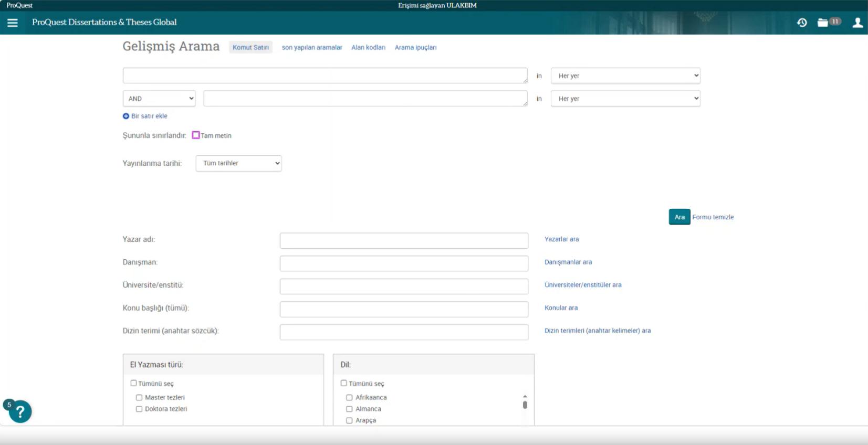This screenshot has width=868, height=445.
Task: Open the AND boolean operator dropdown
Action: coord(159,99)
